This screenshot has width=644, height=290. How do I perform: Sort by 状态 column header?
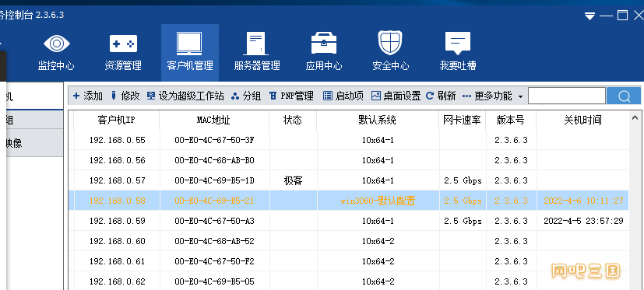[293, 120]
